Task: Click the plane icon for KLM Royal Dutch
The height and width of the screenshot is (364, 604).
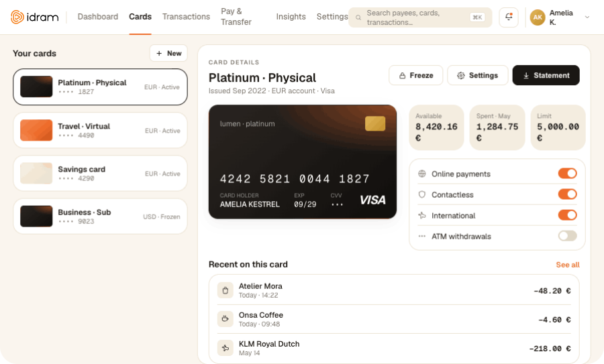Action: click(x=225, y=348)
